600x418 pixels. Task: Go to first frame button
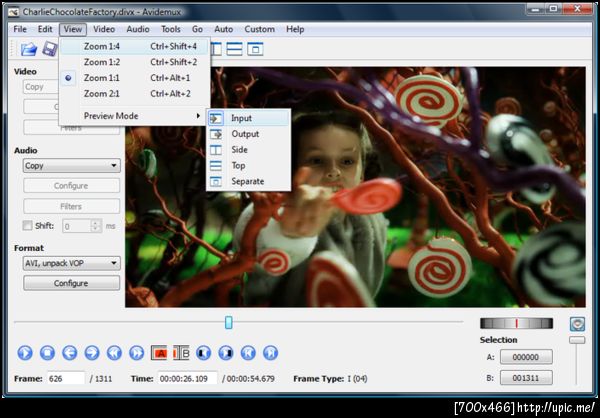(248, 353)
